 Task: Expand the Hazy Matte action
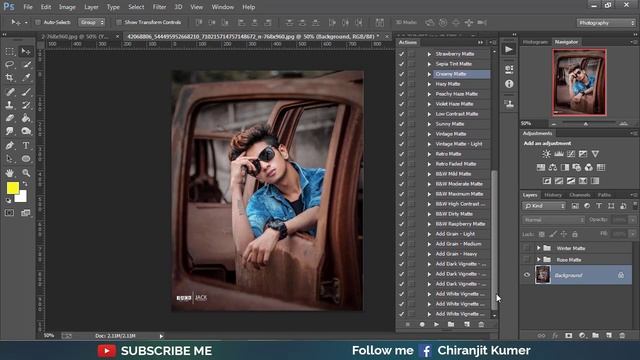click(429, 84)
